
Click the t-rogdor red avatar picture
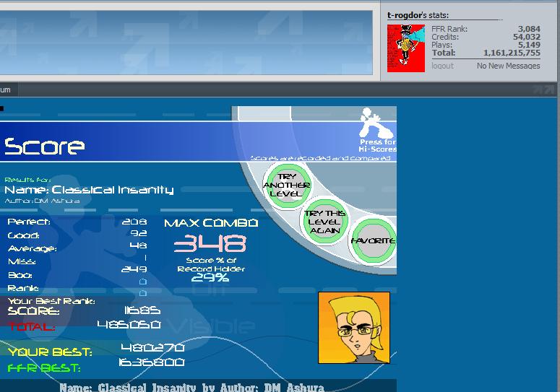405,48
